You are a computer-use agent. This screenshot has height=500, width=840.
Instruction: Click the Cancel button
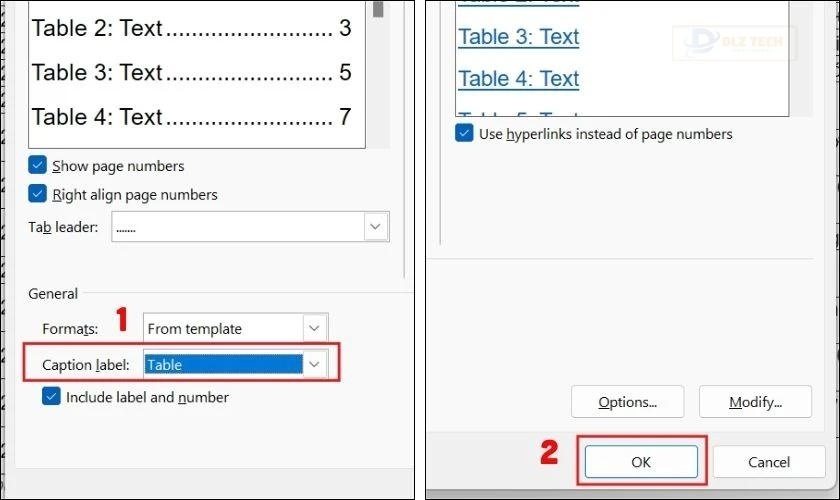click(x=769, y=462)
